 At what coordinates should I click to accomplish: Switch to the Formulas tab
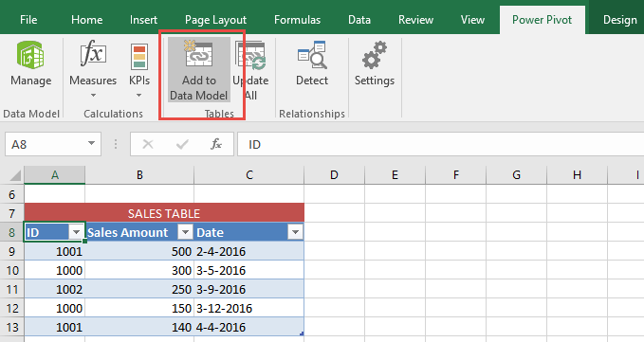coord(298,20)
